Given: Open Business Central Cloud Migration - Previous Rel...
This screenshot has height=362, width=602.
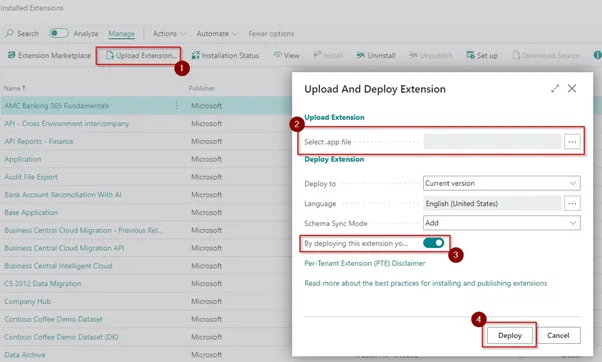Looking at the screenshot, I should [84, 230].
